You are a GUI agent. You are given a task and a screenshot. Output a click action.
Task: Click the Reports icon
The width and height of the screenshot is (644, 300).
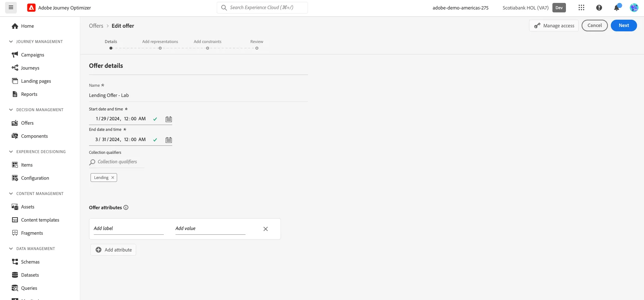[15, 94]
